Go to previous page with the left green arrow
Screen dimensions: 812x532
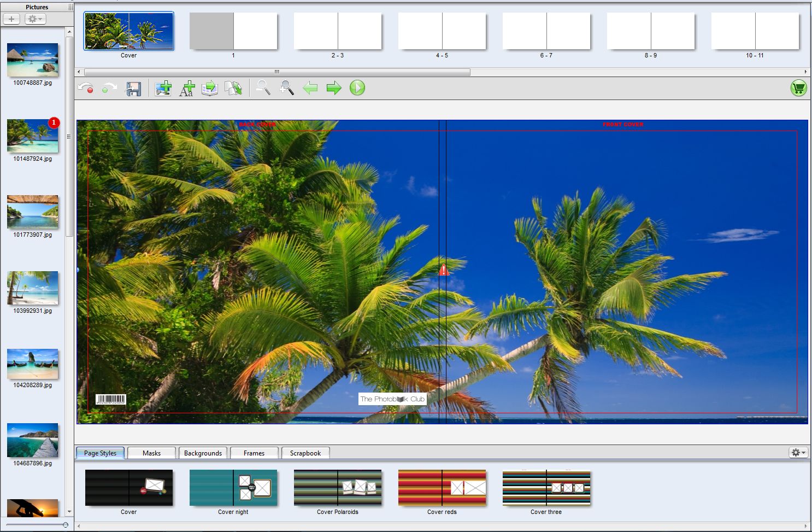[x=310, y=87]
